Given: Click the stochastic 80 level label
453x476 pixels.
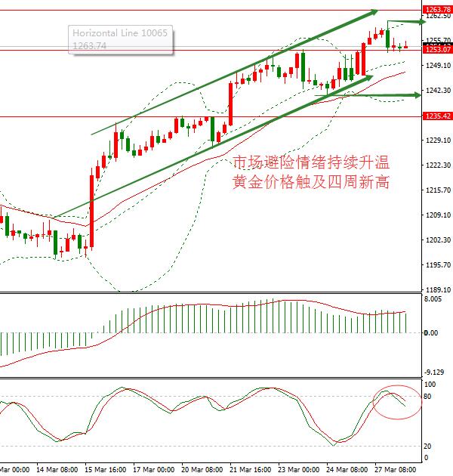Looking at the screenshot, I should click(427, 397).
